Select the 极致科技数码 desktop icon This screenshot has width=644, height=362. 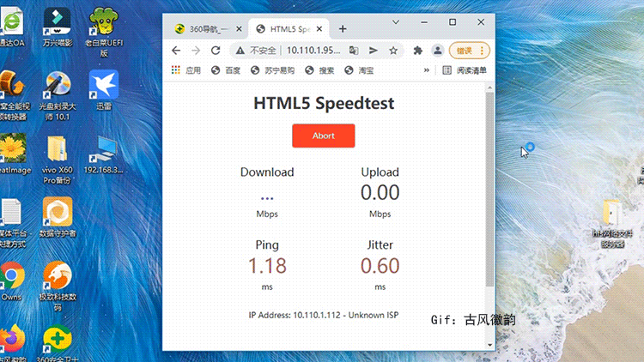[58, 286]
